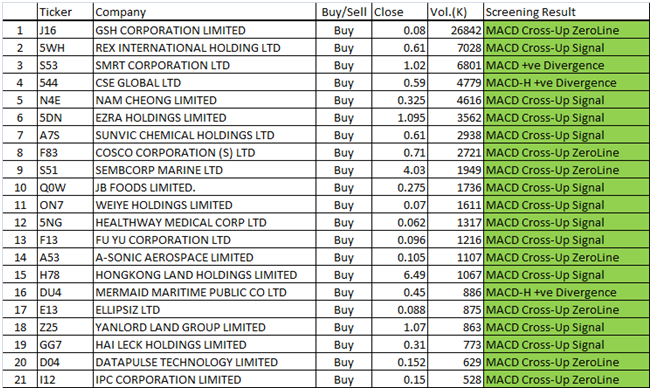The image size is (652, 390).
Task: Click the MACD-H +ve Divergence cell for CSE GLOBAL
Action: [x=566, y=83]
